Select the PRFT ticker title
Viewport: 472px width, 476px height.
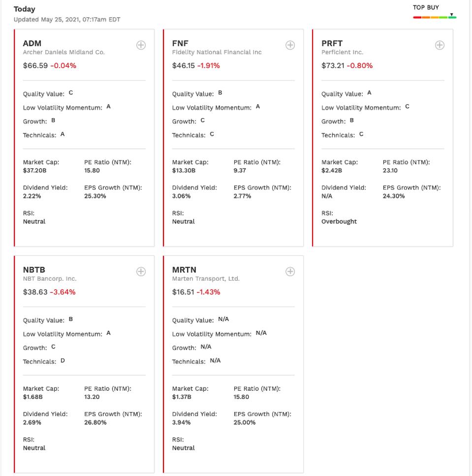click(332, 43)
